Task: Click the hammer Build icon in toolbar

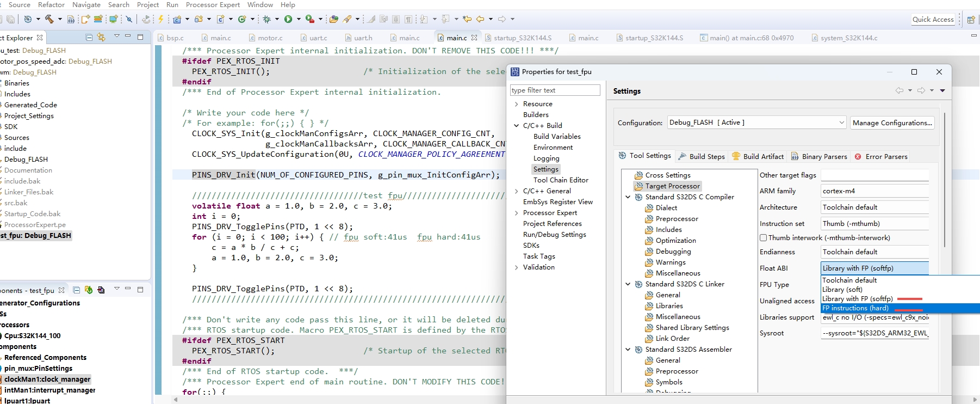Action: point(49,19)
